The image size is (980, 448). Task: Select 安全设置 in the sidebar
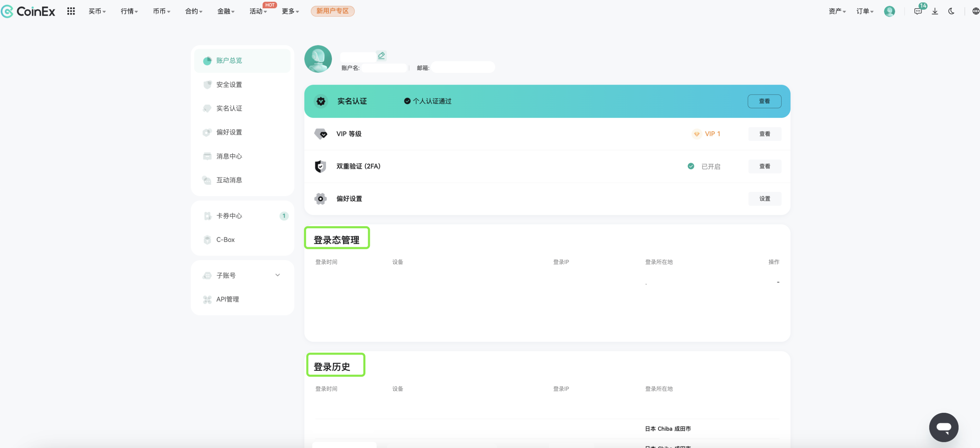tap(229, 84)
